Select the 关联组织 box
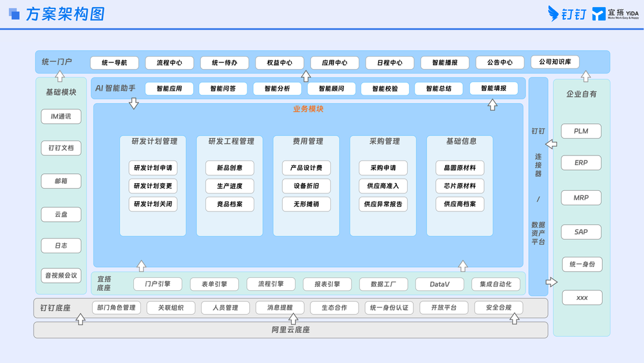This screenshot has width=644, height=363. tap(171, 308)
